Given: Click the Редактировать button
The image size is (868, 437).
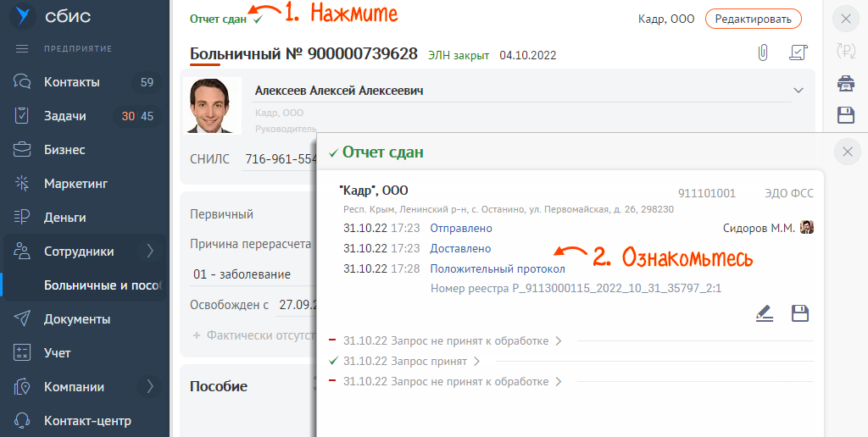Looking at the screenshot, I should click(753, 19).
